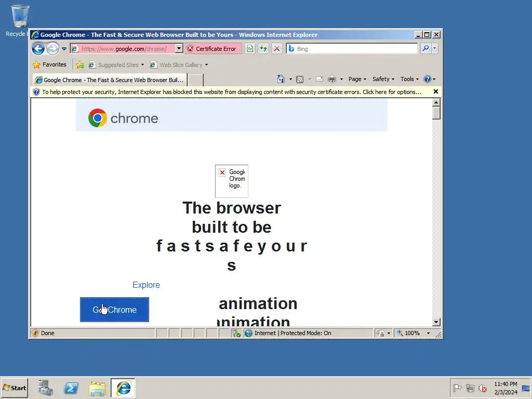Open the Favorites center
This screenshot has width=532, height=399.
click(50, 64)
